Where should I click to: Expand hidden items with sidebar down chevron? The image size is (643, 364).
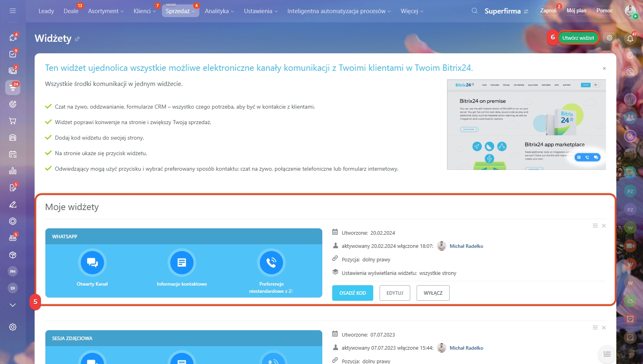(x=13, y=305)
